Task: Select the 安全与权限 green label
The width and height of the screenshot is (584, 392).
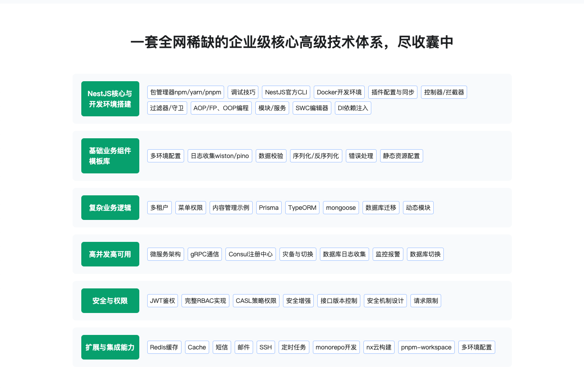Action: click(x=110, y=301)
